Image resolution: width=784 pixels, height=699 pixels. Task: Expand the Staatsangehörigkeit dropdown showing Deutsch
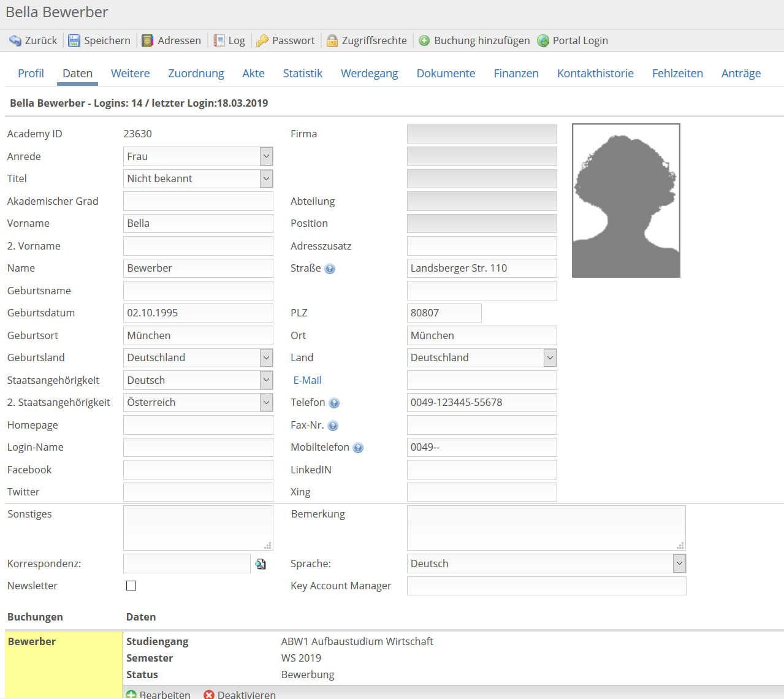[198, 380]
